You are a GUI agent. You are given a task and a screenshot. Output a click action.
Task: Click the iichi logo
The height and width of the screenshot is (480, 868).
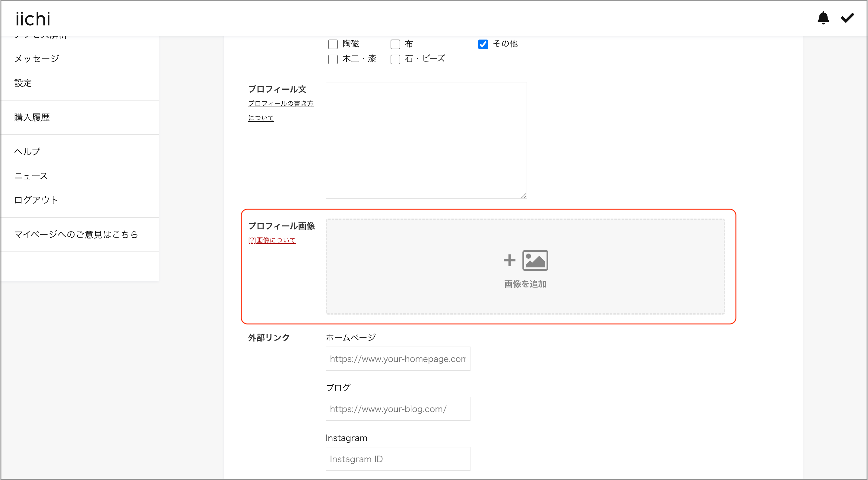click(x=33, y=19)
